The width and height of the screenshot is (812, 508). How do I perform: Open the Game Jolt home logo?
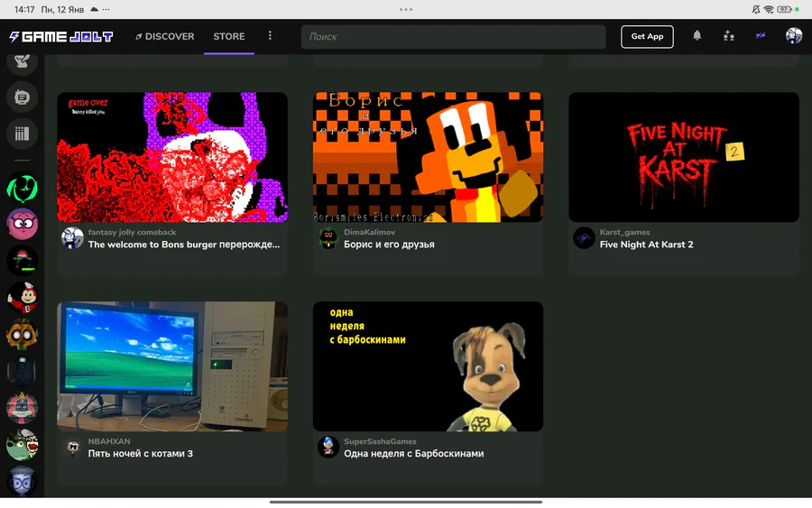(x=61, y=36)
